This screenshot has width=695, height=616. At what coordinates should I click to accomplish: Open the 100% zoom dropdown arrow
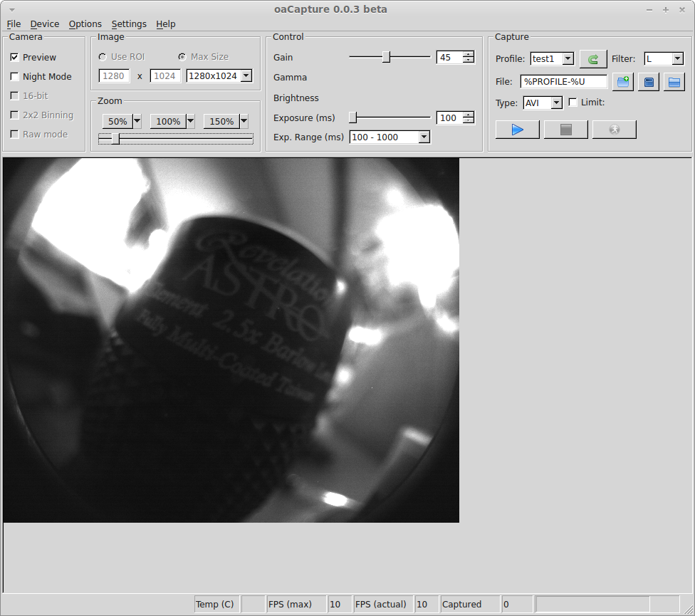pyautogui.click(x=190, y=121)
